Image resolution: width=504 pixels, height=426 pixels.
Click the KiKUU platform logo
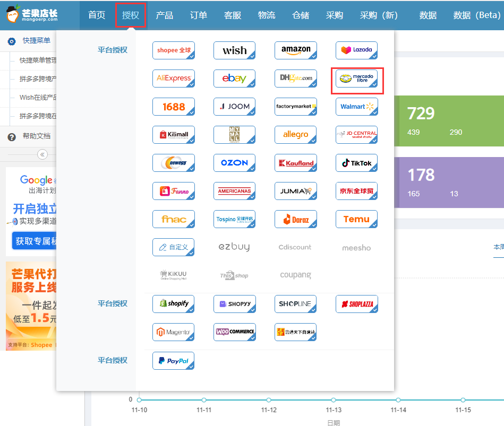pyautogui.click(x=174, y=275)
